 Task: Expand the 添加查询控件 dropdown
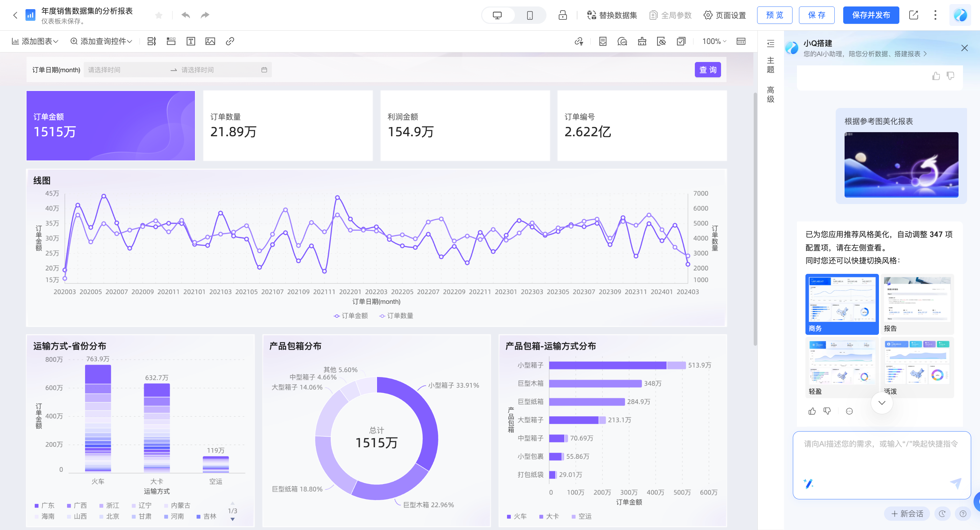101,41
